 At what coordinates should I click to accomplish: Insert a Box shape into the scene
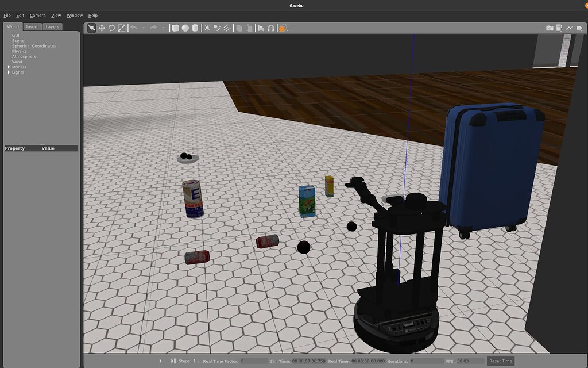click(x=176, y=28)
